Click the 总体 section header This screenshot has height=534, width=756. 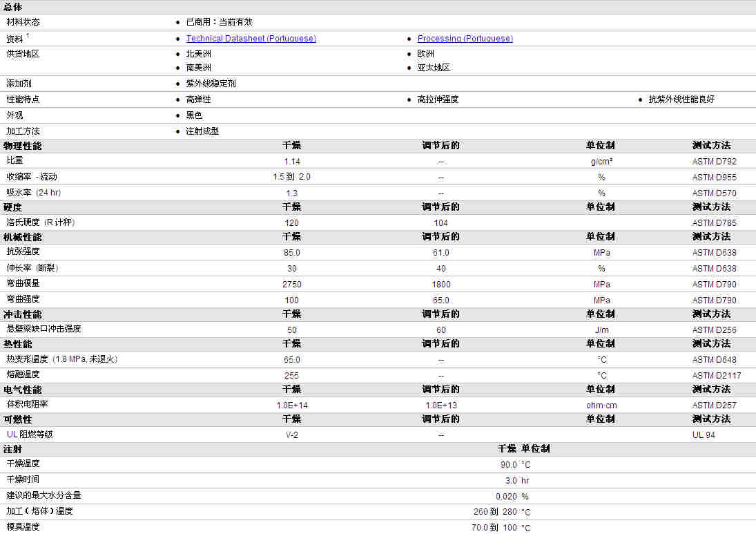pyautogui.click(x=13, y=7)
